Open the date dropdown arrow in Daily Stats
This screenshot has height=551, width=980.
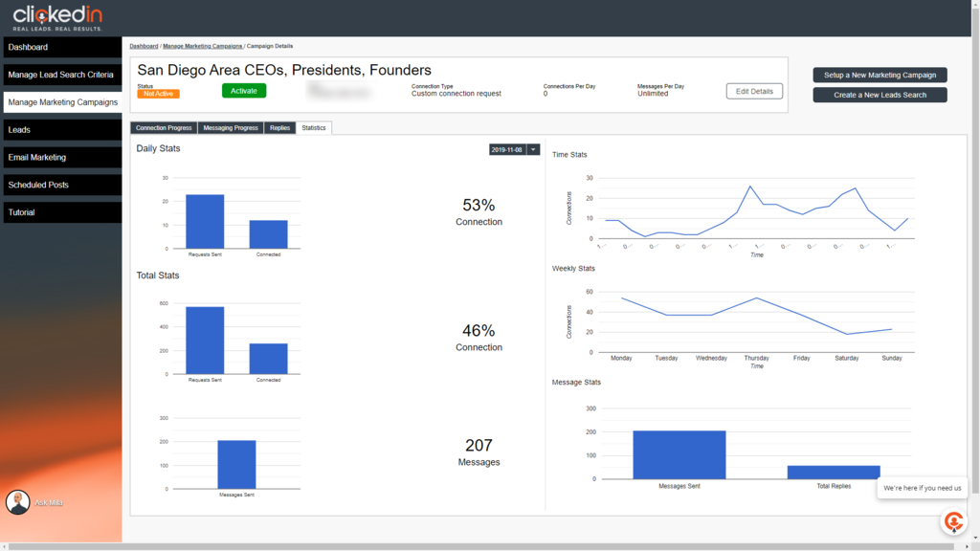pyautogui.click(x=533, y=150)
